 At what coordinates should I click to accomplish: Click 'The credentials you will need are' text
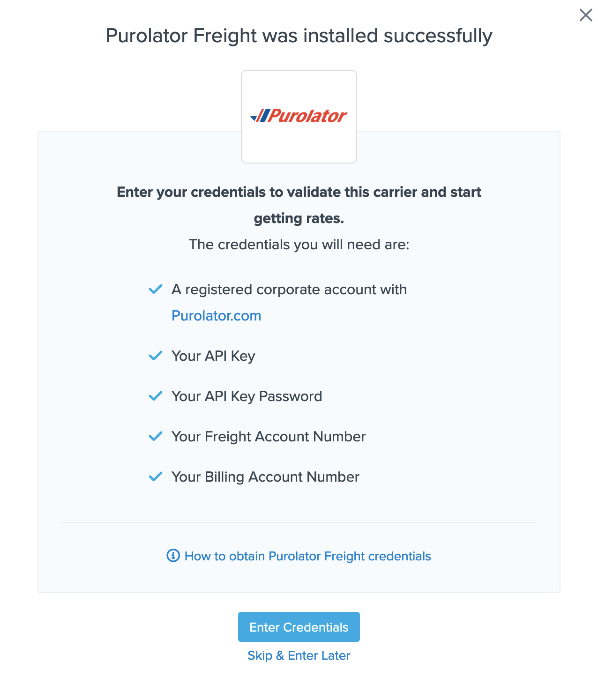299,245
